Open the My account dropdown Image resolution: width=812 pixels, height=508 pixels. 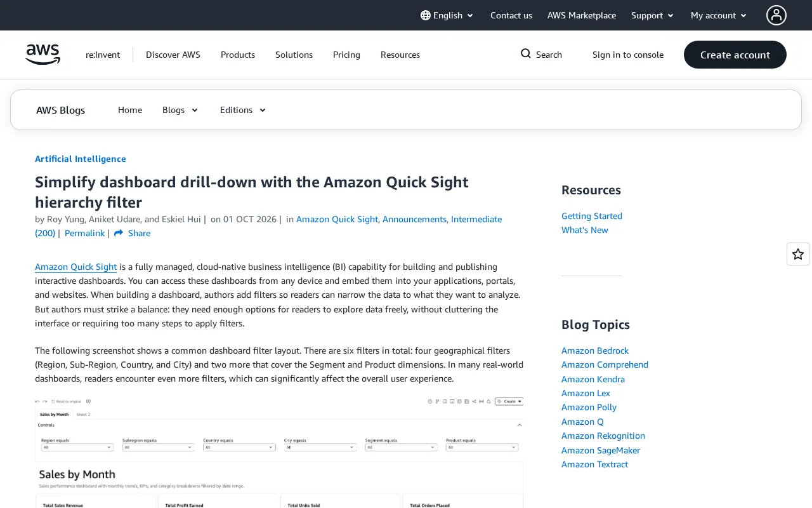[x=719, y=15]
